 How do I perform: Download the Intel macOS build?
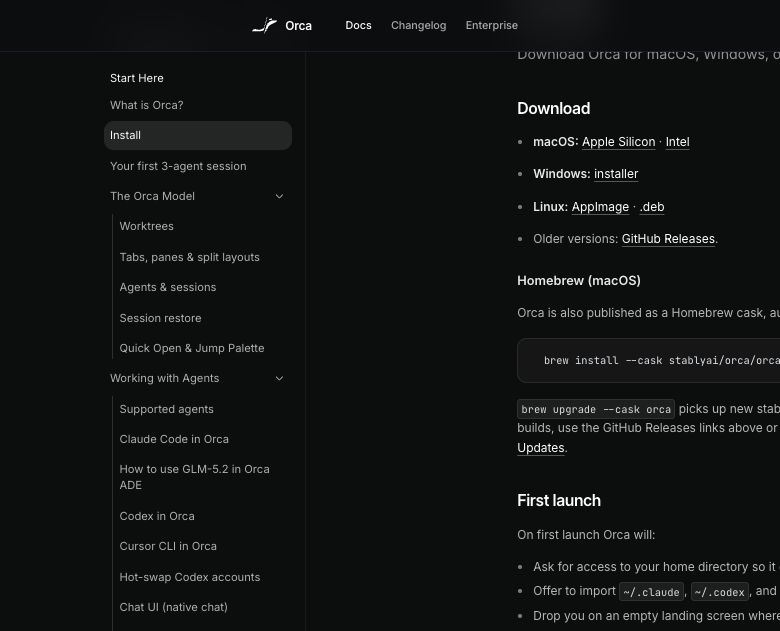[x=678, y=142]
